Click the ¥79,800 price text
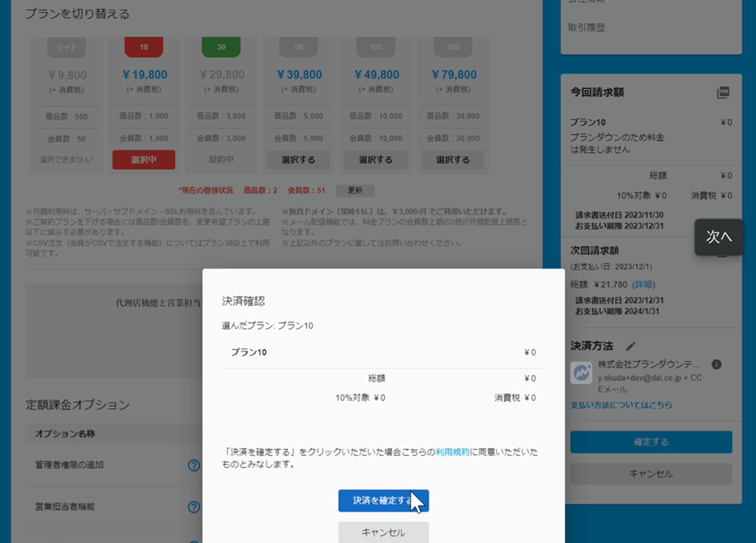This screenshot has width=756, height=543. (454, 75)
